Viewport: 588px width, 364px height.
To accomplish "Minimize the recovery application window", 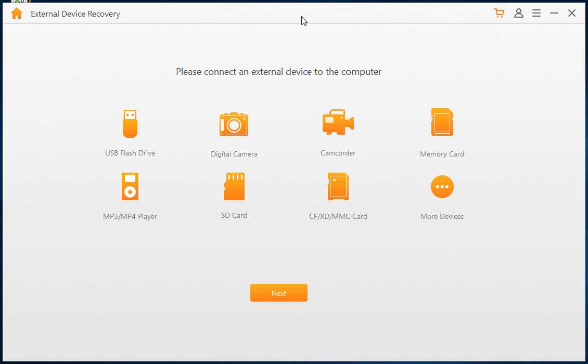I will [x=554, y=14].
